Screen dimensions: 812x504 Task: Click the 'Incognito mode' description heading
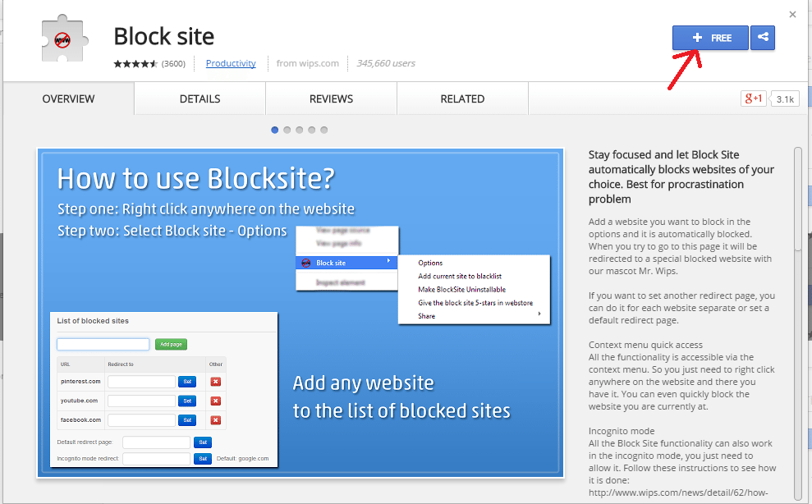point(622,431)
